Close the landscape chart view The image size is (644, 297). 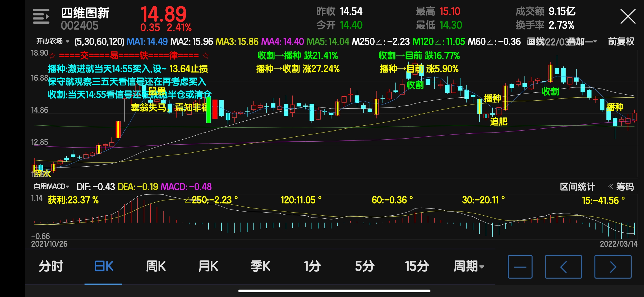(x=628, y=16)
